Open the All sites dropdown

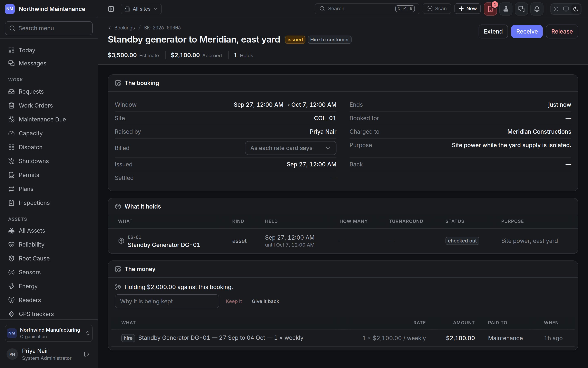(141, 9)
